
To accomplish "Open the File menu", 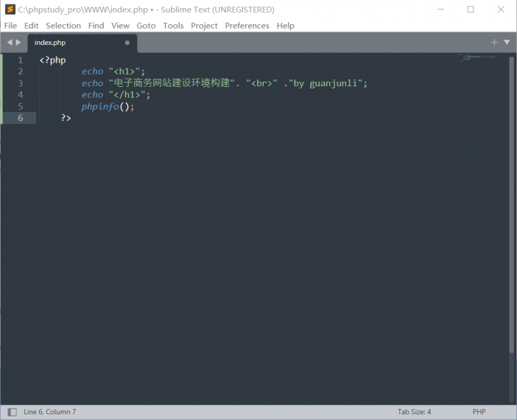I will tap(10, 25).
